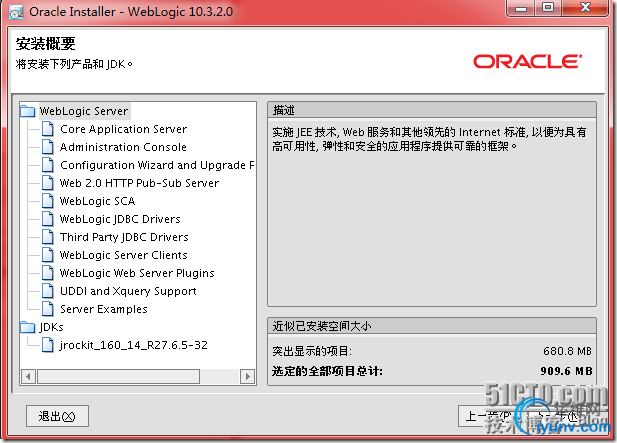617x443 pixels.
Task: Select UDDI and Xquery Support item
Action: coord(128,291)
